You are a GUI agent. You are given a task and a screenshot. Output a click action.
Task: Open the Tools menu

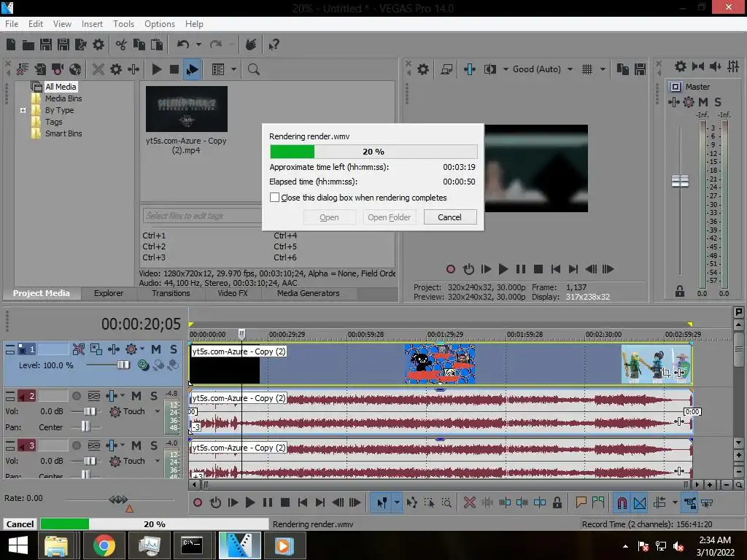click(x=123, y=24)
